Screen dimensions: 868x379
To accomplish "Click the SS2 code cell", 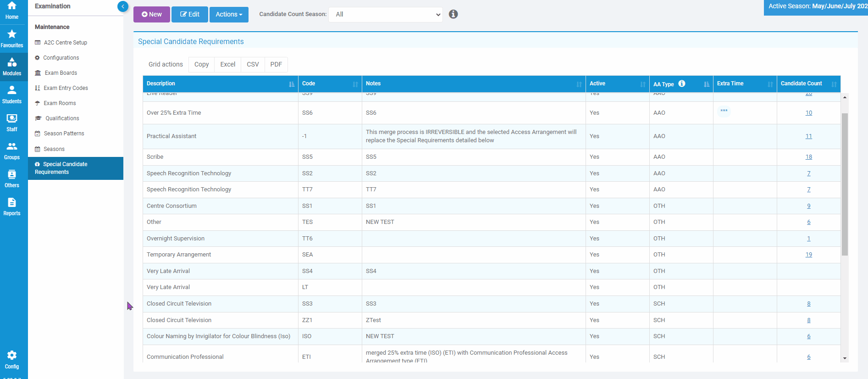I will pyautogui.click(x=330, y=173).
